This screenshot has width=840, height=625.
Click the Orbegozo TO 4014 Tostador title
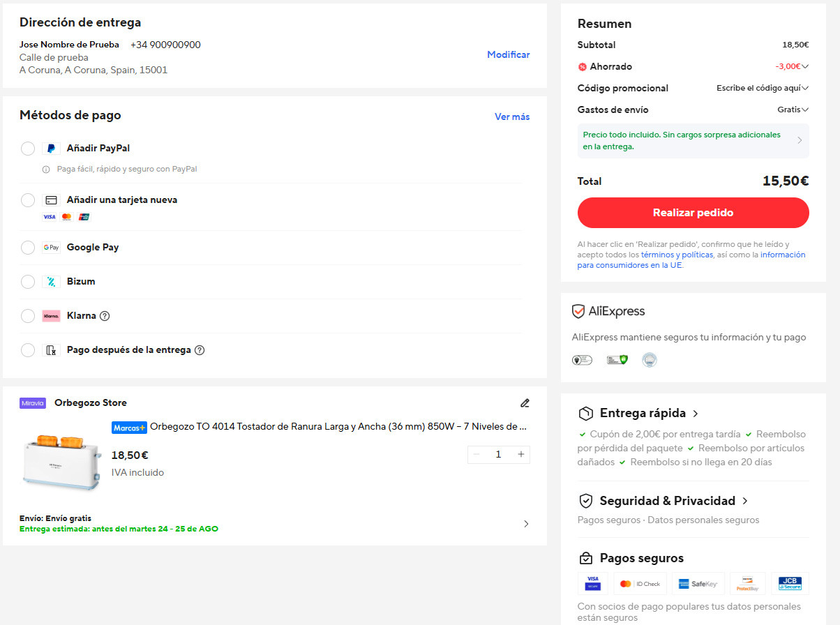(338, 427)
